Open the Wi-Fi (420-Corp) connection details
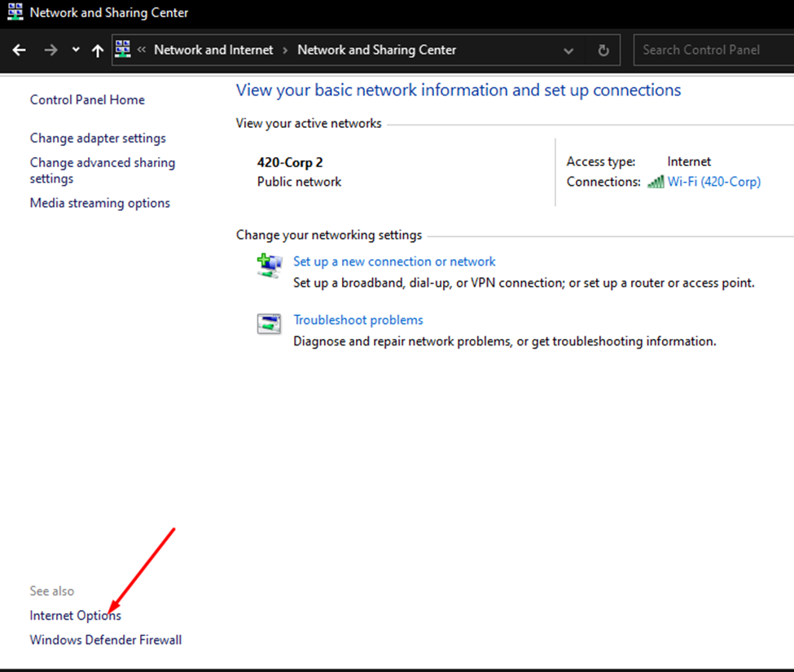Image resolution: width=794 pixels, height=672 pixels. pos(714,181)
